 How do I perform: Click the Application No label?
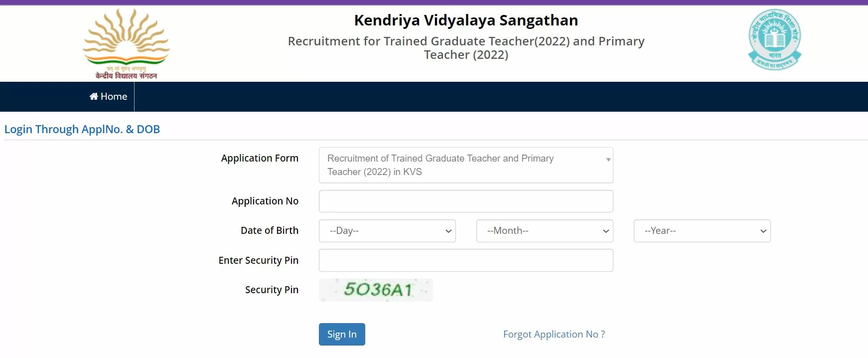pyautogui.click(x=265, y=201)
